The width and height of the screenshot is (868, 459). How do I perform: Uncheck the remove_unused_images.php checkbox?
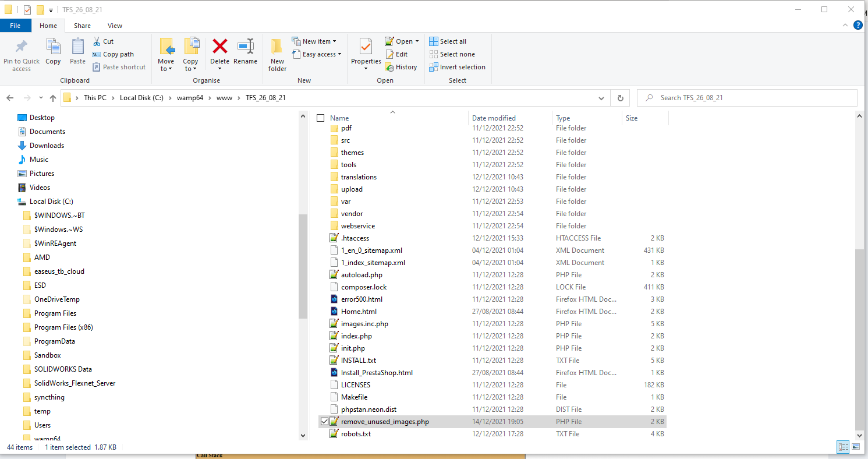324,421
